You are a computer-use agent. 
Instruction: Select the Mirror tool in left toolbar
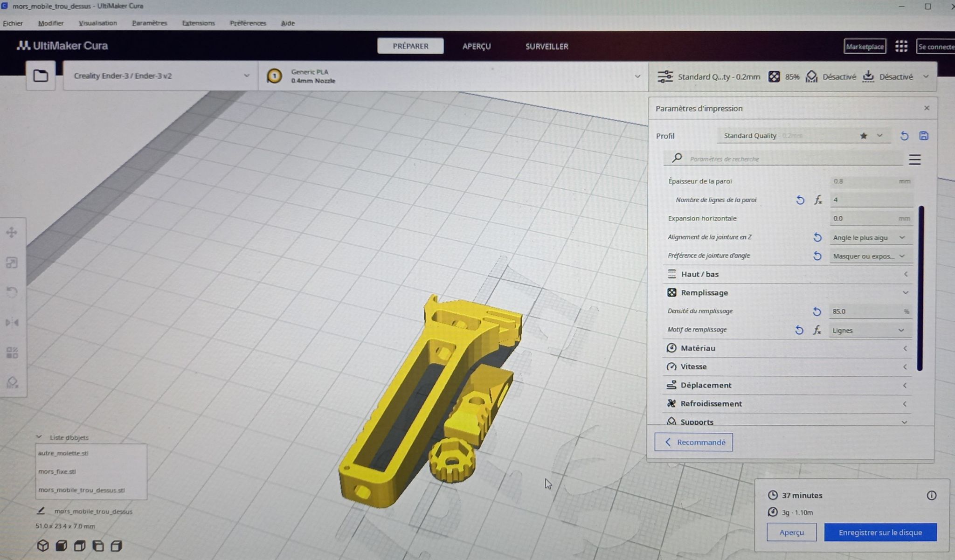[12, 322]
